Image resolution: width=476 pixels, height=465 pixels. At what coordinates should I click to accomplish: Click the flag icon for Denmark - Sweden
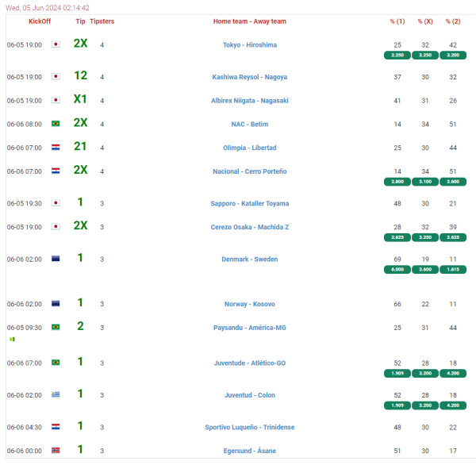56,259
